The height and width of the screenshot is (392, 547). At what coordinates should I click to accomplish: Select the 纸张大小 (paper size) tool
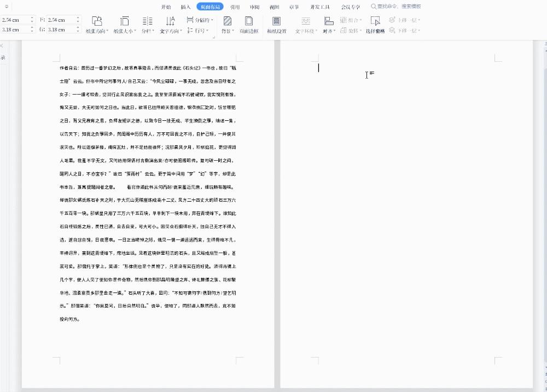coord(124,25)
